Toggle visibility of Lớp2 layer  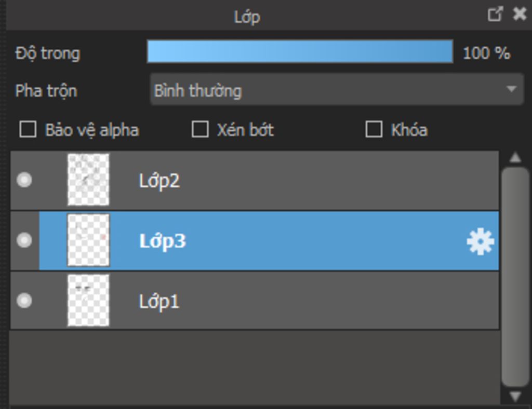(x=24, y=180)
